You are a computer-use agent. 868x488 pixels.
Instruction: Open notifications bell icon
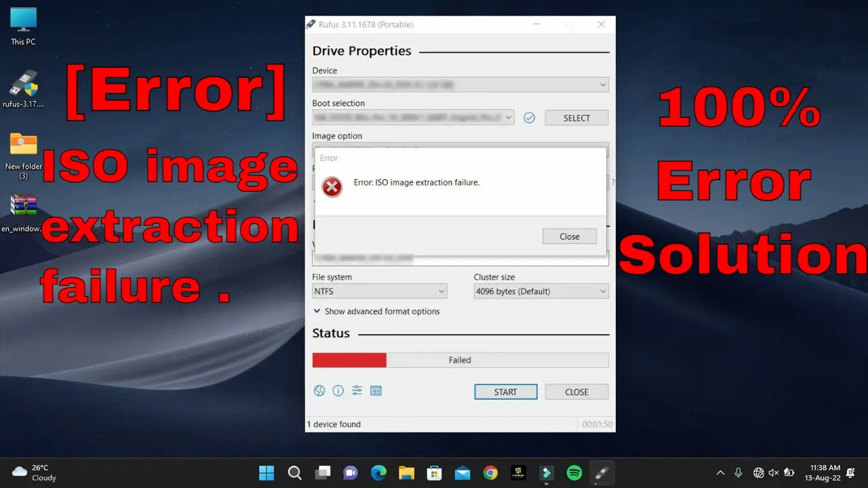850,472
